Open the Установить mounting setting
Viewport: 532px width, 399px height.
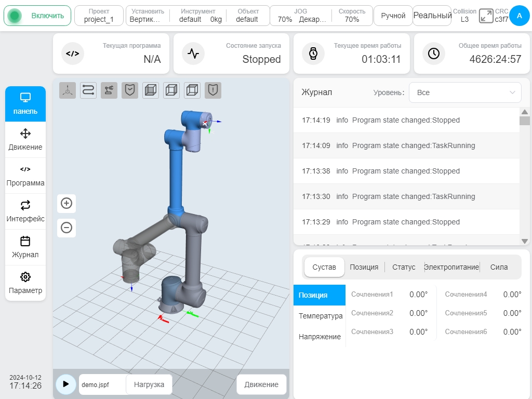pyautogui.click(x=148, y=16)
